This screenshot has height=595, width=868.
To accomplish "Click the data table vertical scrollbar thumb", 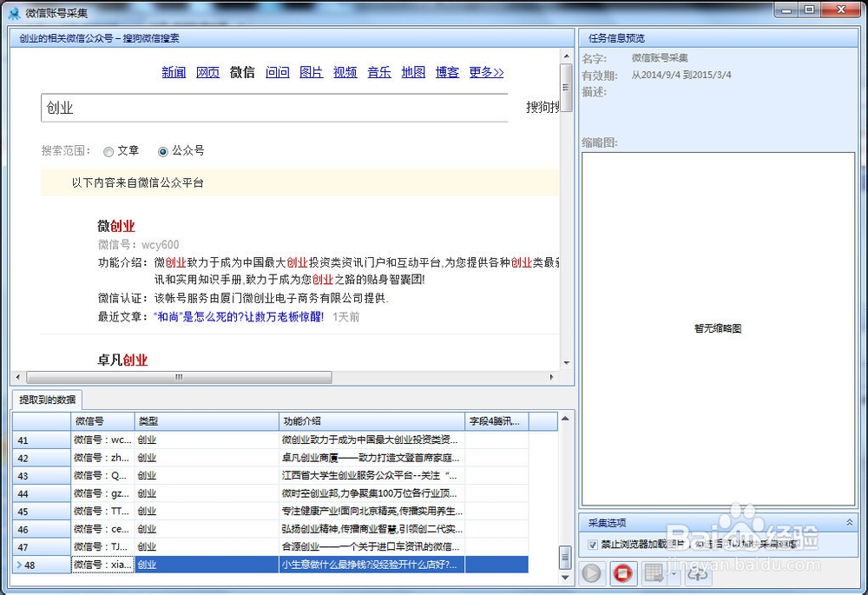I will click(x=565, y=558).
